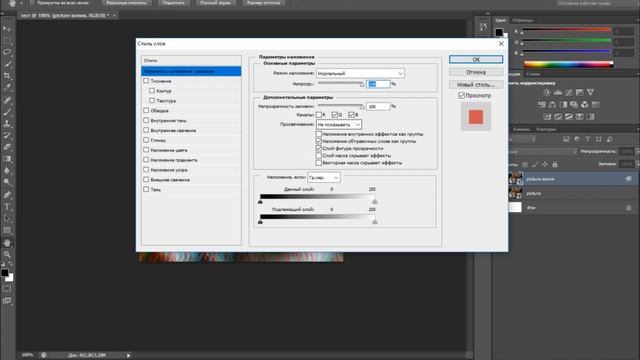Change the screen mode icon
Screen dimensions: 640x360
click(x=7, y=301)
